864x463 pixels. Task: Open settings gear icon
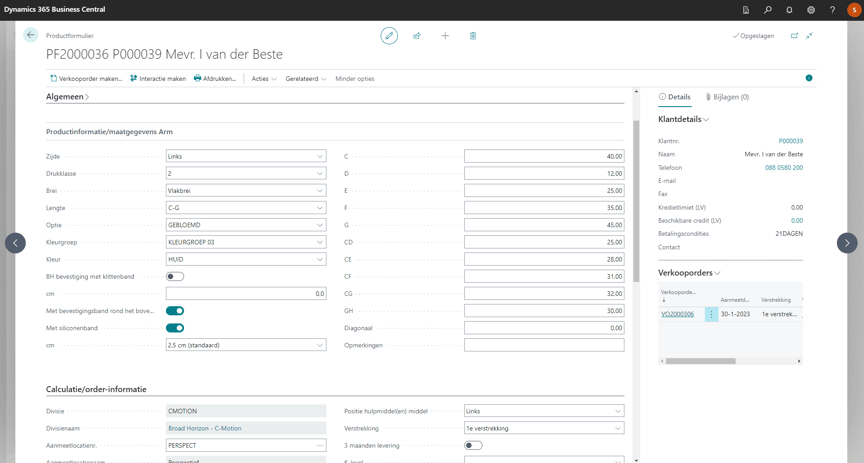coord(811,10)
